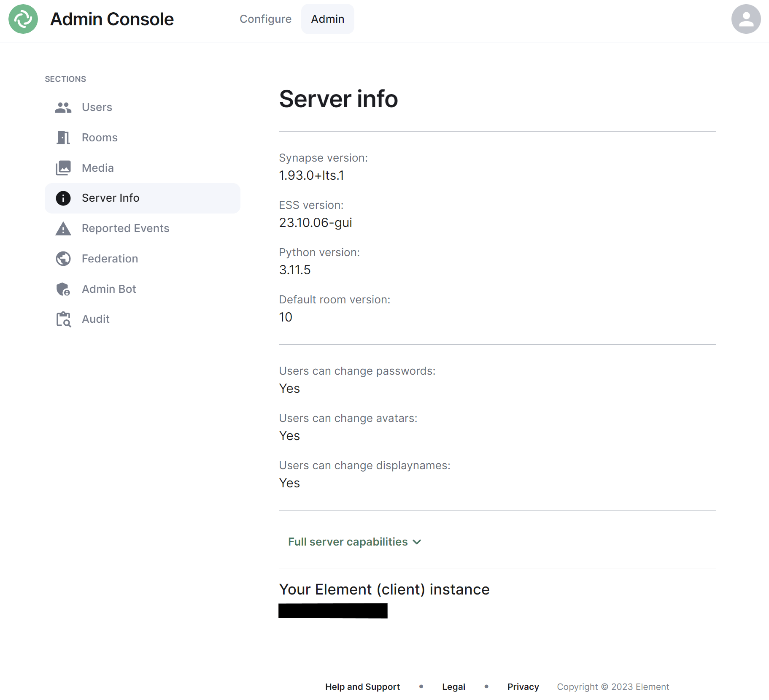Screen dimensions: 769x700
Task: Click the SECTIONS sidebar heading
Action: [x=65, y=79]
